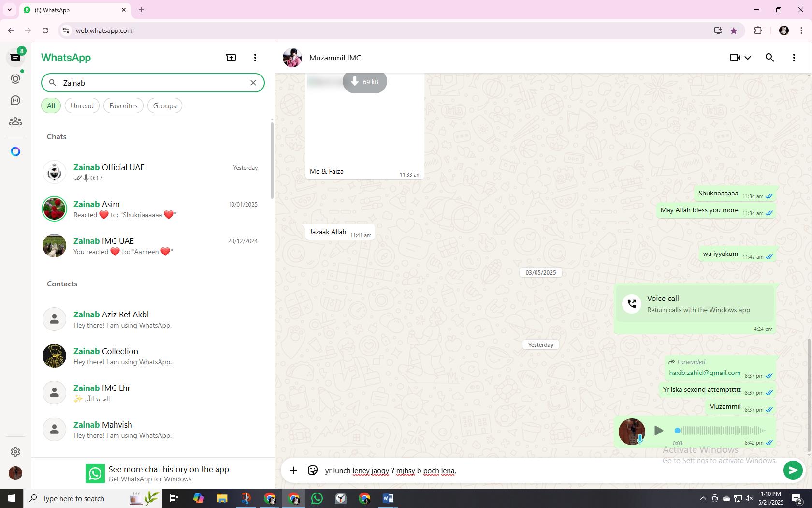Open the Voice call message card
Screen dimensions: 812x508
coord(695,304)
